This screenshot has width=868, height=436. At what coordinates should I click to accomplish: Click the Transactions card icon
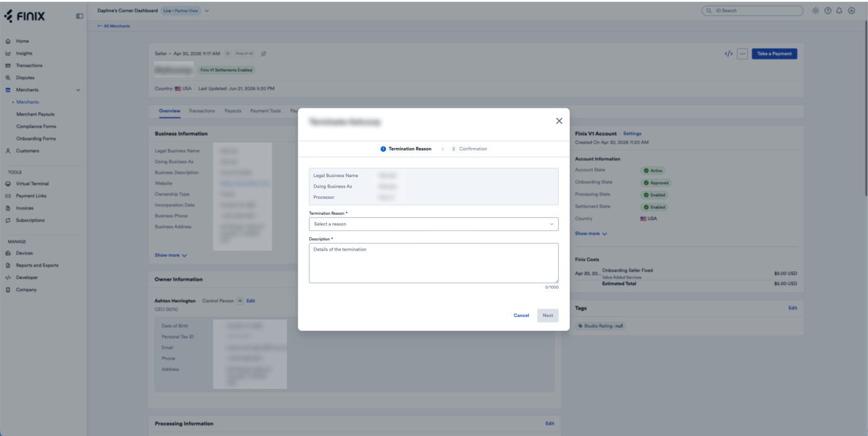8,66
